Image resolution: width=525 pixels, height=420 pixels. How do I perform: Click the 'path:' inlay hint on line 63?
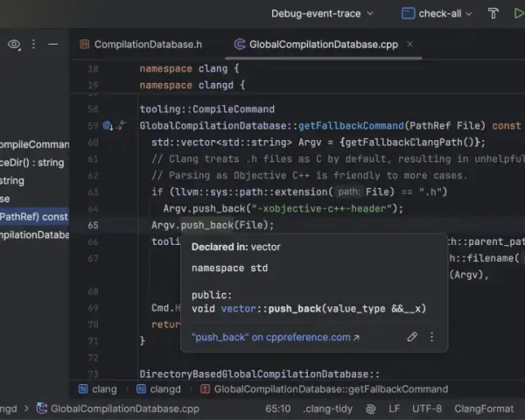pyautogui.click(x=348, y=192)
